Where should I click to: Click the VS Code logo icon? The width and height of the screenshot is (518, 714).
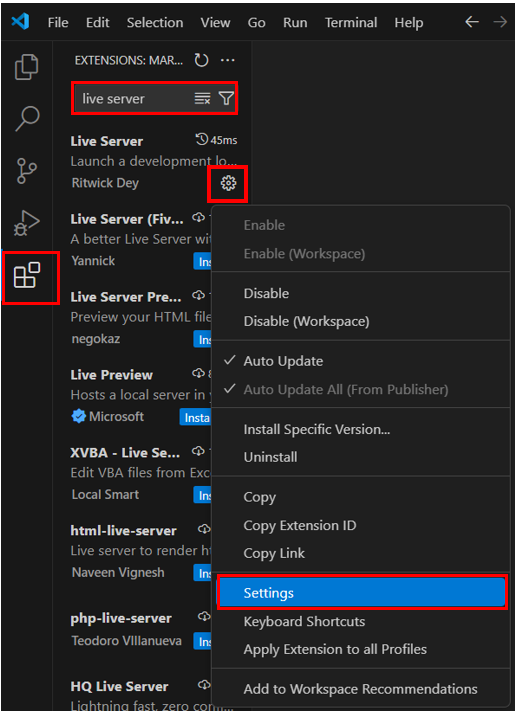tap(20, 21)
